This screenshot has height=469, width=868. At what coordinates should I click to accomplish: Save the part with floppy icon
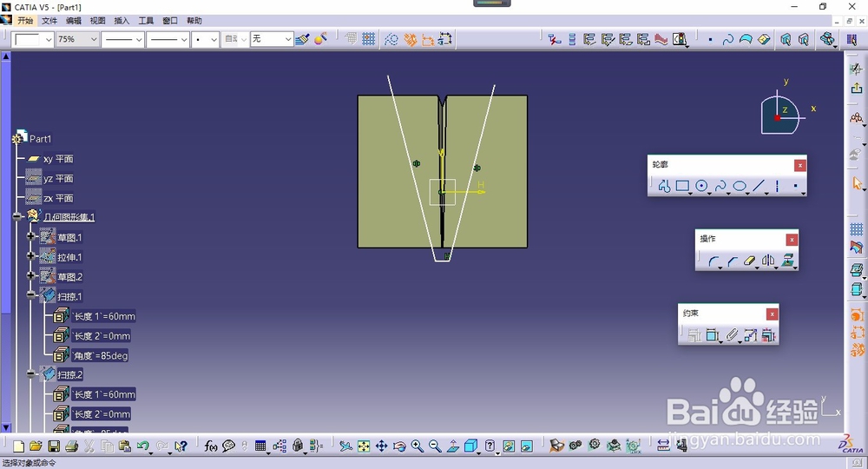pyautogui.click(x=54, y=446)
